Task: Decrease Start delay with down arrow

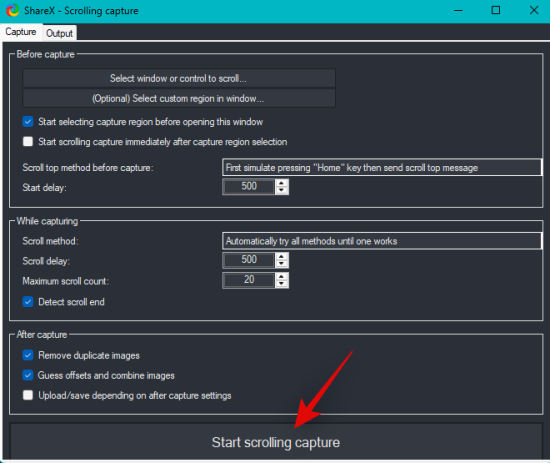Action: point(281,190)
